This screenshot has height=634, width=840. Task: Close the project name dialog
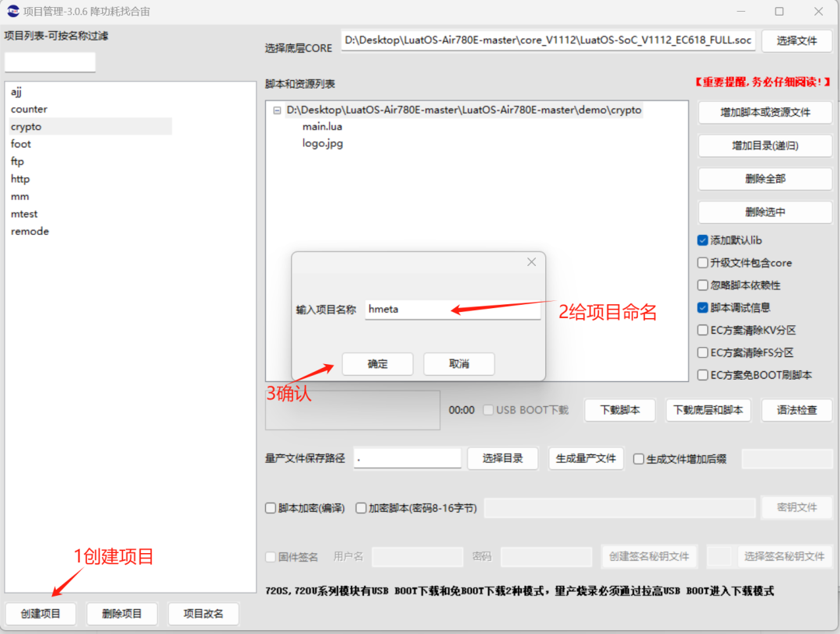tap(531, 262)
